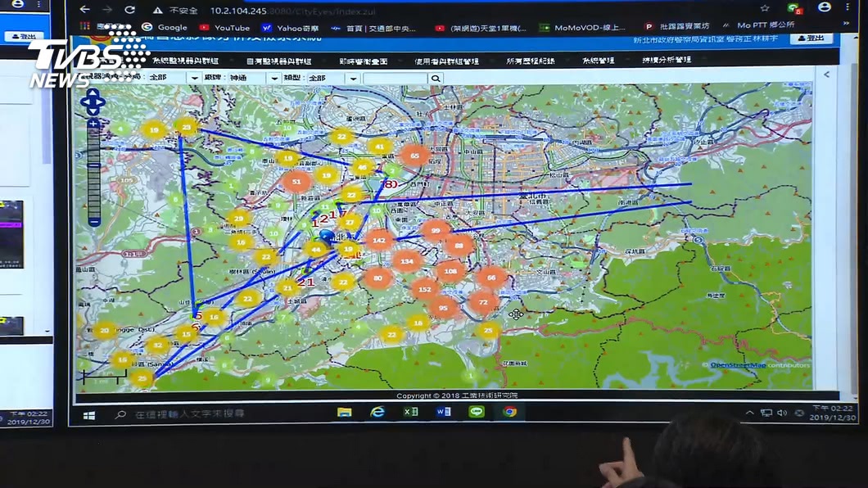Open the Yahoo奇摩 bookmark
The image size is (868, 488).
(x=290, y=28)
